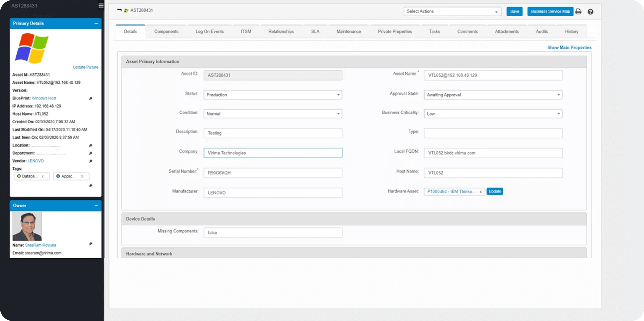Edit Department with its pin icon
Screen dimensions: 644x321
coord(91,153)
